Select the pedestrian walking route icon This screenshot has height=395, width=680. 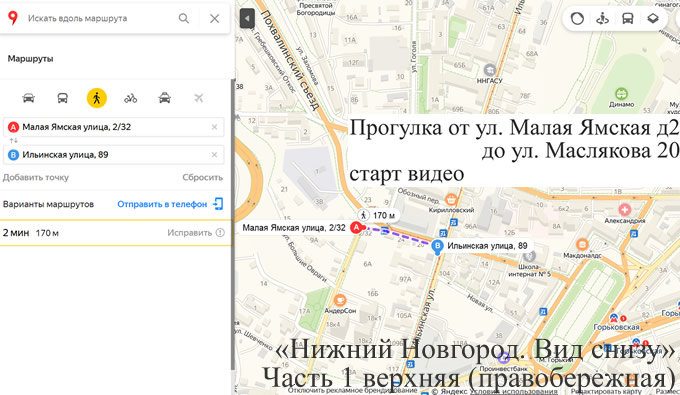tap(97, 98)
